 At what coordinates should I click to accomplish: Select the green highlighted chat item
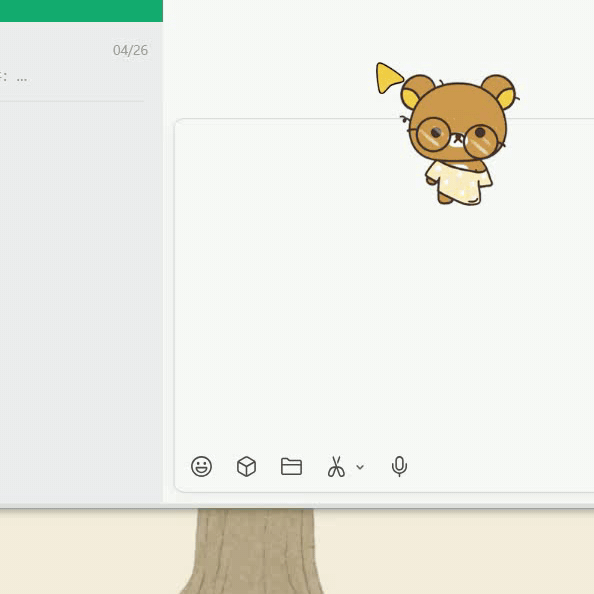[81, 11]
